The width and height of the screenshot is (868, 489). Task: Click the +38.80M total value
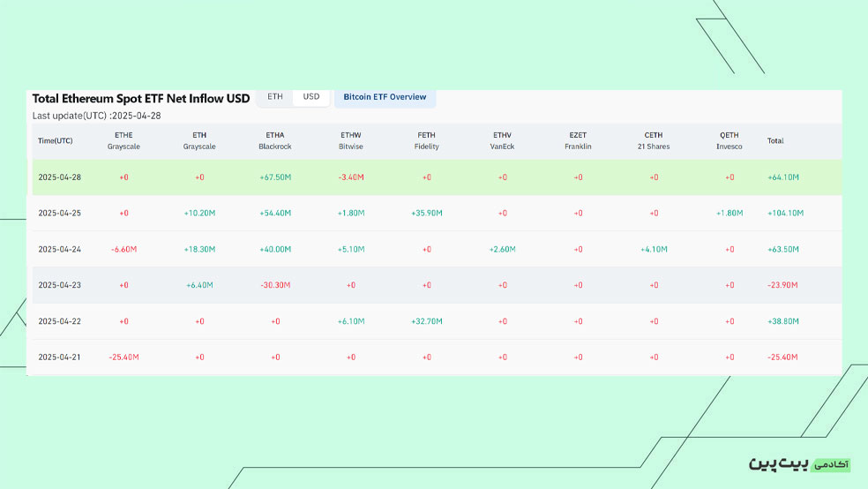(x=783, y=321)
